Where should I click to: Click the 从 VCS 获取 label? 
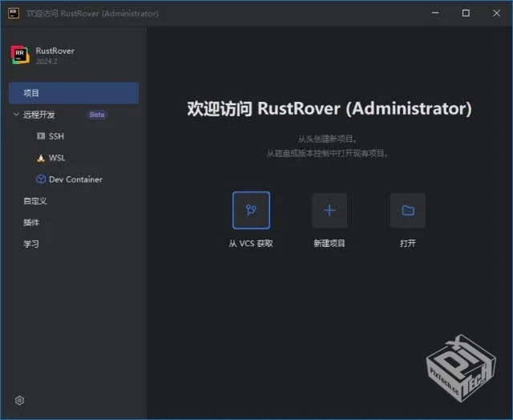(x=251, y=244)
